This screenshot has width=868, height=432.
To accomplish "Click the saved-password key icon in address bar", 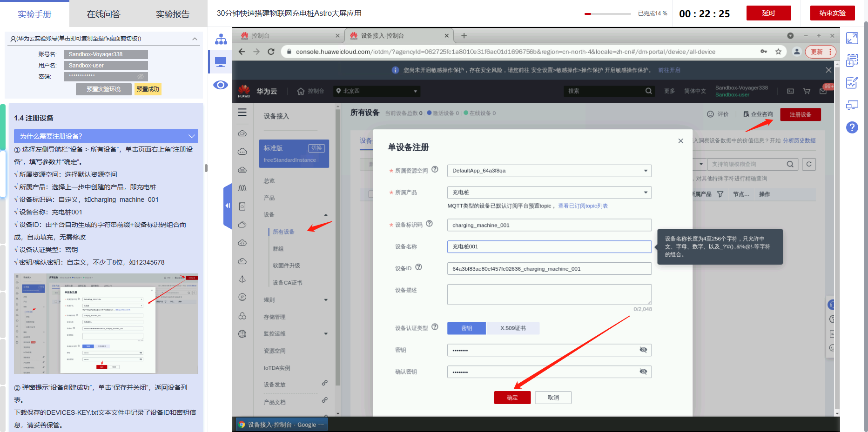I will pyautogui.click(x=764, y=52).
